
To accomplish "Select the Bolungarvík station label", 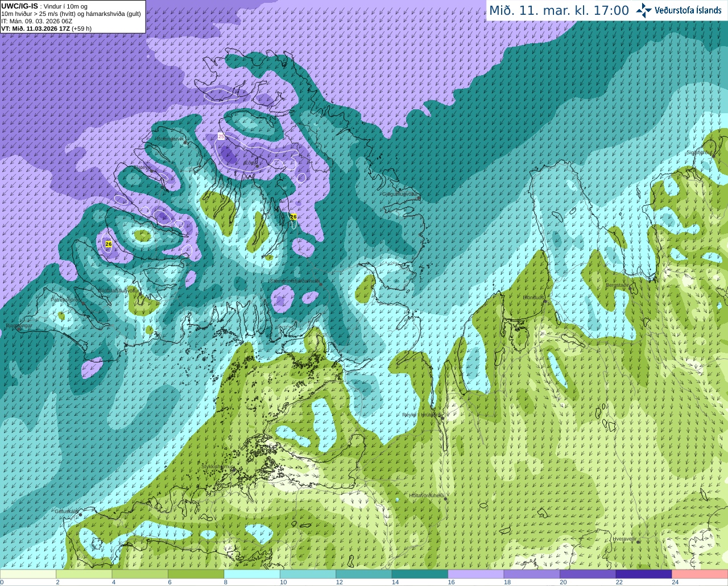I will tap(171, 139).
